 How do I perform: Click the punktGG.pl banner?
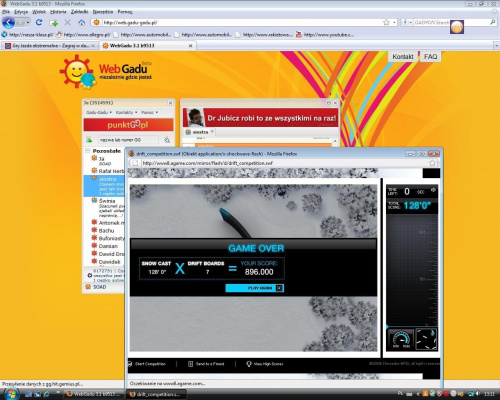coord(128,125)
